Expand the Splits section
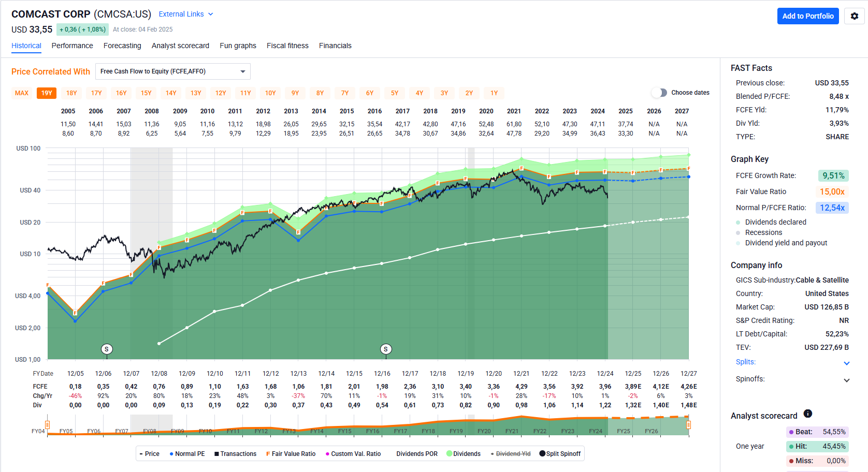 [846, 363]
